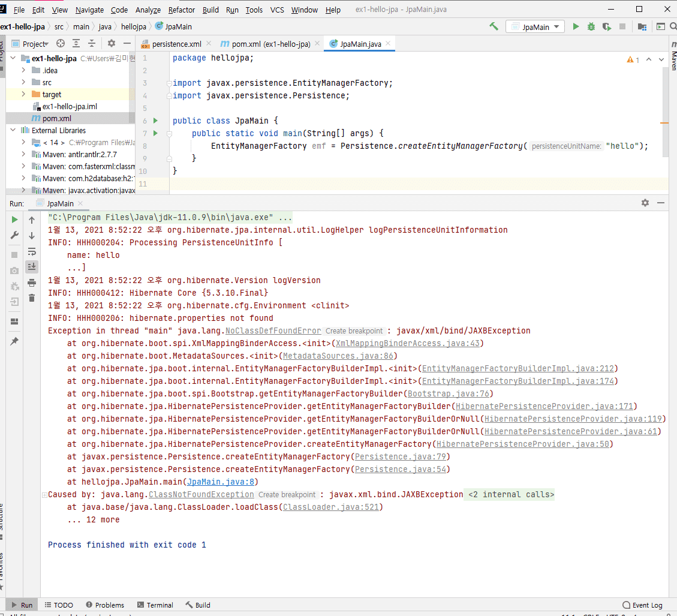
Task: Click the warning indicator in editor corner
Action: 633,59
